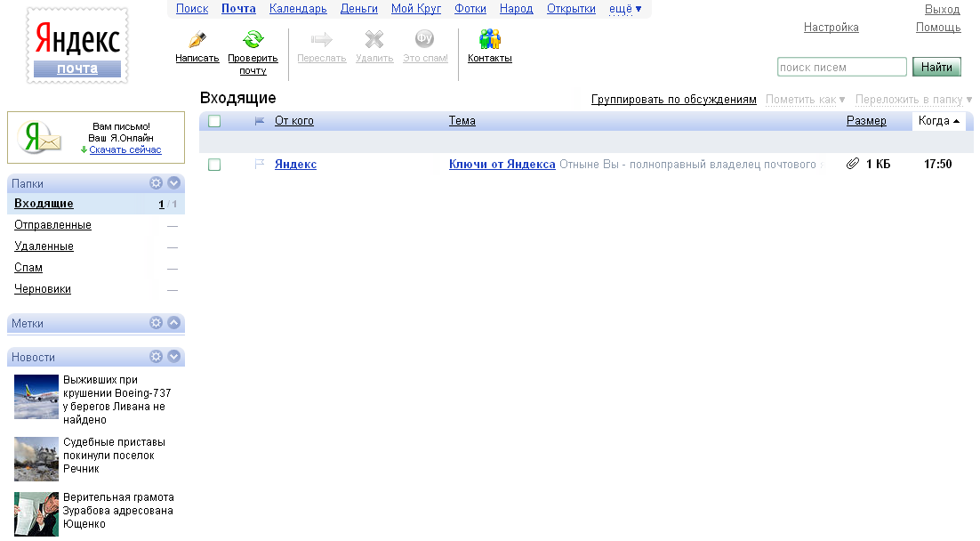Image resolution: width=980 pixels, height=541 pixels.
Task: Open the ещё dropdown menu
Action: click(625, 9)
